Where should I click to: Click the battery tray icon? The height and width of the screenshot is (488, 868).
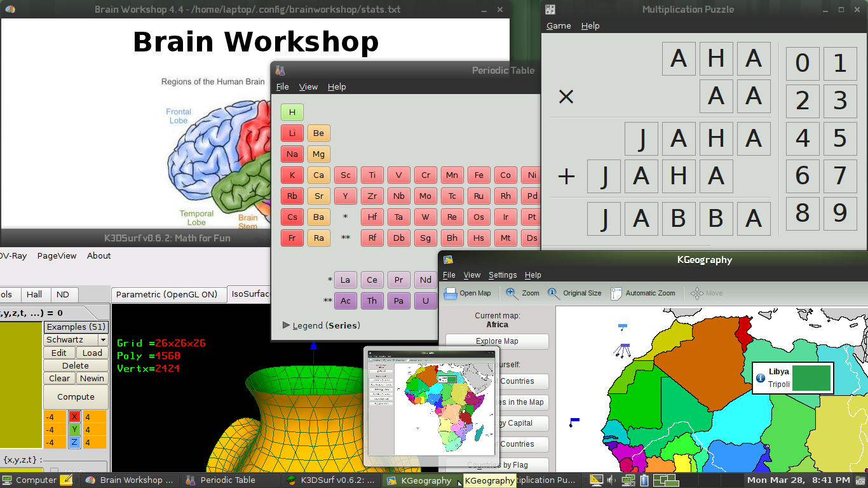click(644, 480)
